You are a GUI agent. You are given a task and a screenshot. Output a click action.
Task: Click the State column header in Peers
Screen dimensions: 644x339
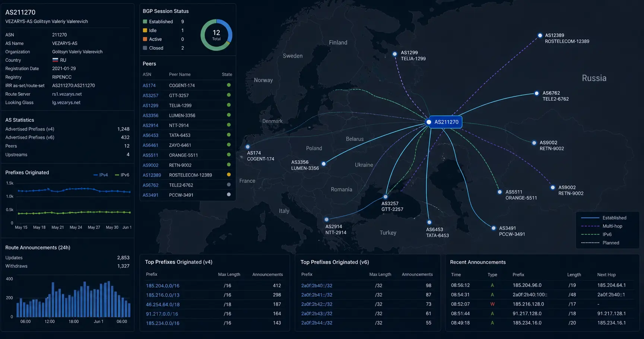click(227, 75)
